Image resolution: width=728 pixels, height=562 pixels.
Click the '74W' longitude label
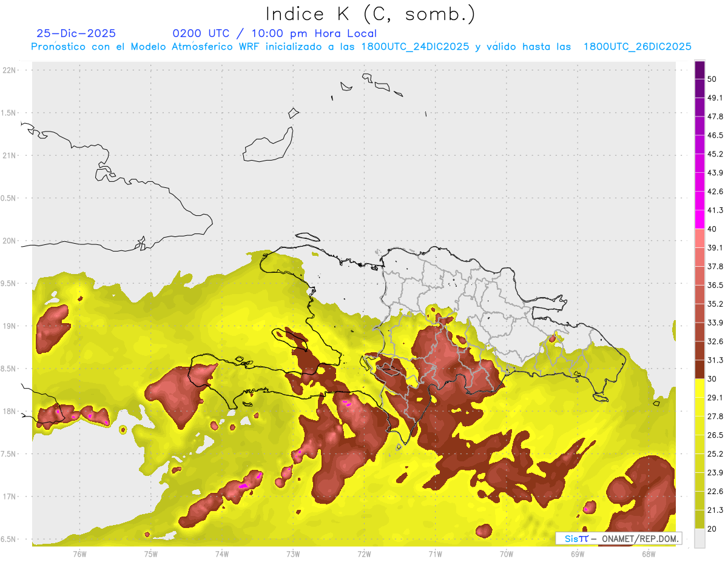tap(222, 554)
